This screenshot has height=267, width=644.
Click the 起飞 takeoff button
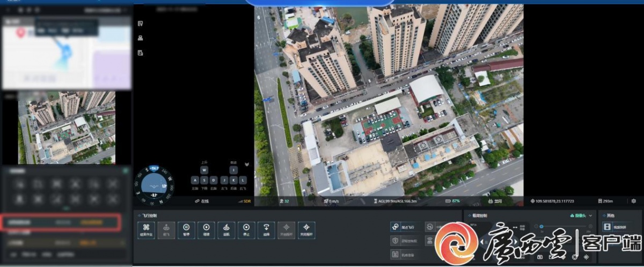[166, 230]
